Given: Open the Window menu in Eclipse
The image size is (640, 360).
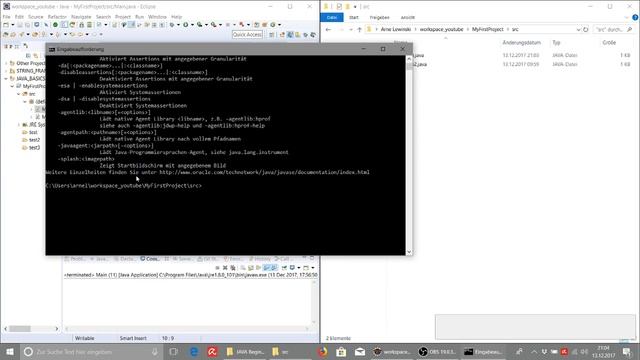Looking at the screenshot, I should (x=157, y=17).
